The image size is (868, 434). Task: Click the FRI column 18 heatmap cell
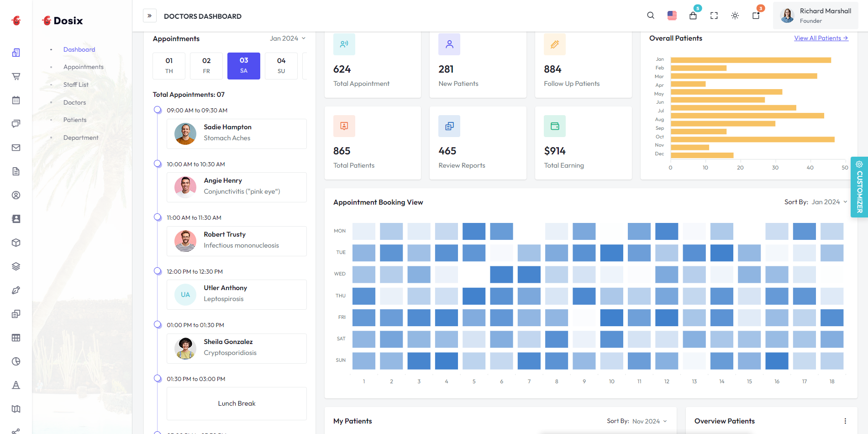pos(832,318)
